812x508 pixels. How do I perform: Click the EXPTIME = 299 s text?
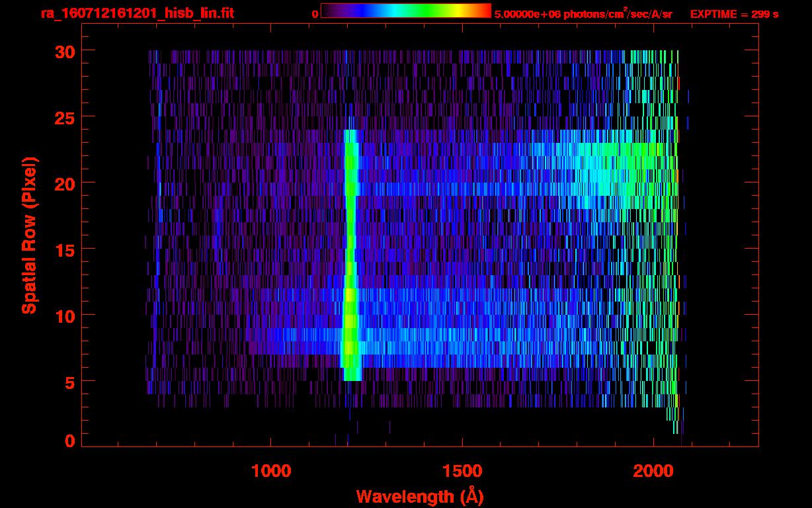click(x=734, y=14)
